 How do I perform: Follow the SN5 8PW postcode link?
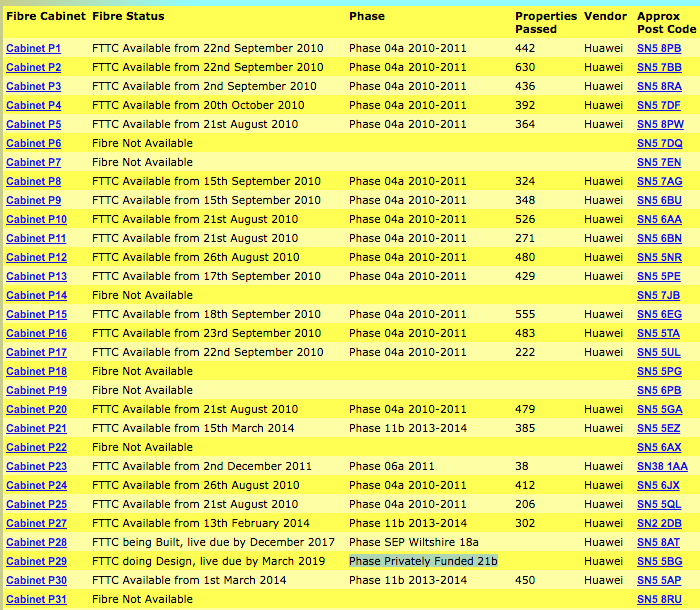pos(660,124)
